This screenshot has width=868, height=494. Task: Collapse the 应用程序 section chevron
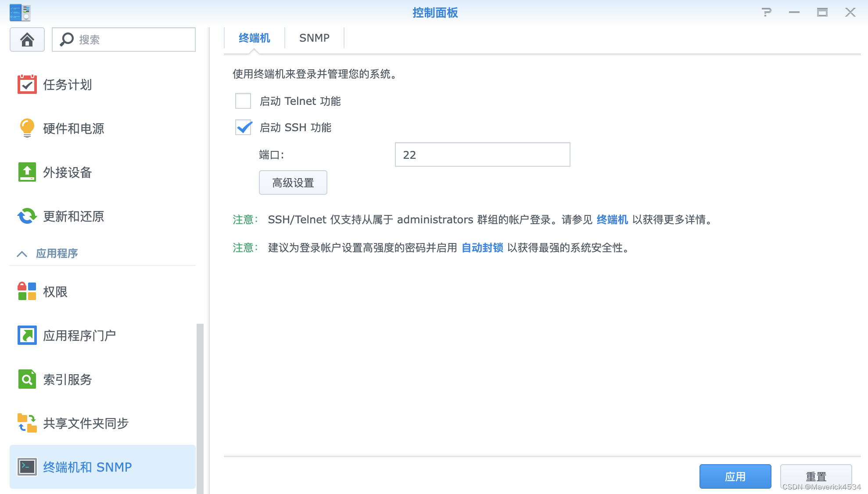22,254
